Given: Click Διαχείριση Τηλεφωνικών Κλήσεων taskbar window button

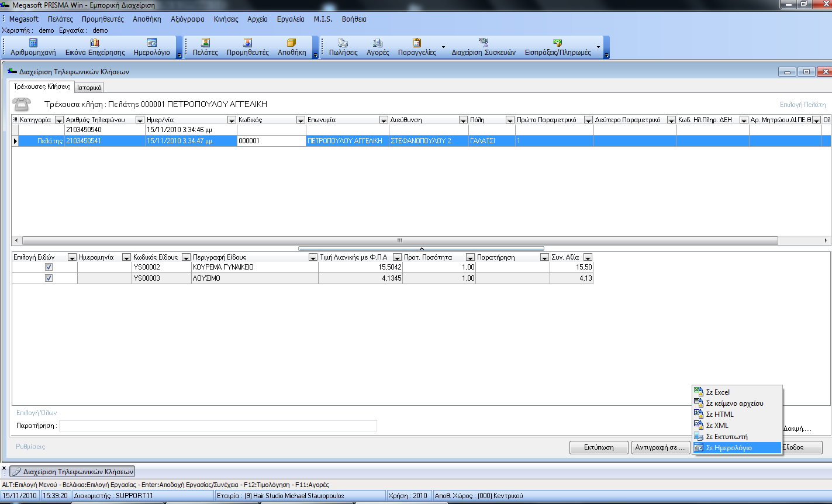Looking at the screenshot, I should tap(73, 471).
